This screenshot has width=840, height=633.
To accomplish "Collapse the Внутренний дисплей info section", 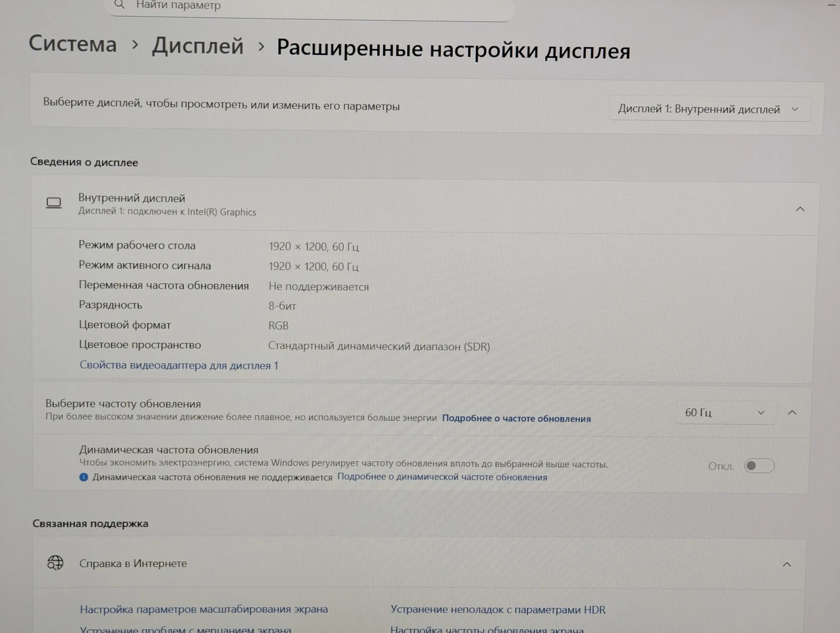I will [800, 209].
